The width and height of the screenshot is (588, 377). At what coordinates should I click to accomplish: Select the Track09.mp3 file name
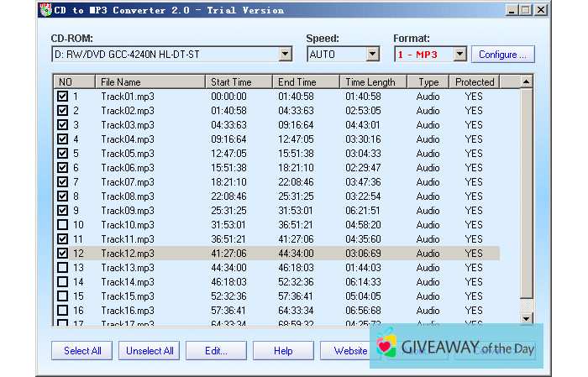click(128, 210)
